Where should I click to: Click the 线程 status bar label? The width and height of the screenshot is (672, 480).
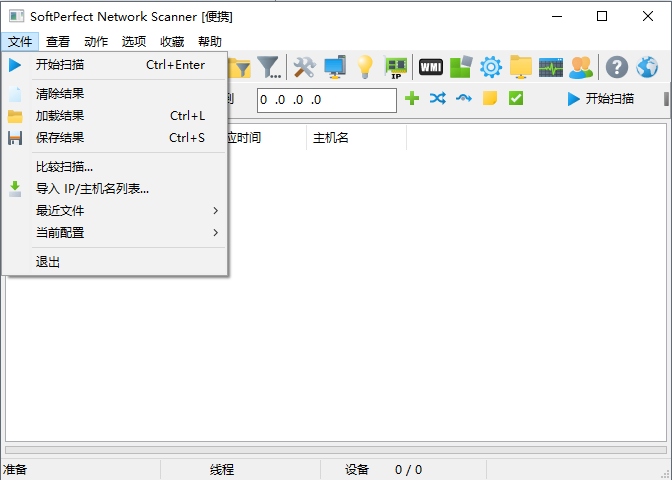click(222, 470)
